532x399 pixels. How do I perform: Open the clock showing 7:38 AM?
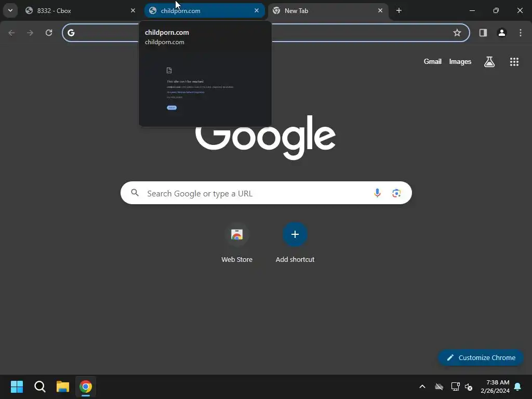click(x=495, y=387)
